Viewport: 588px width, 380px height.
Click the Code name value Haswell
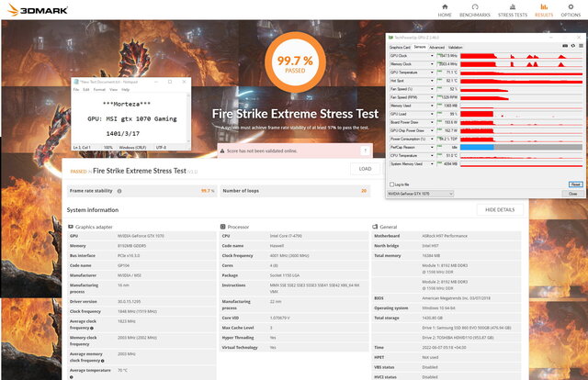click(x=277, y=246)
